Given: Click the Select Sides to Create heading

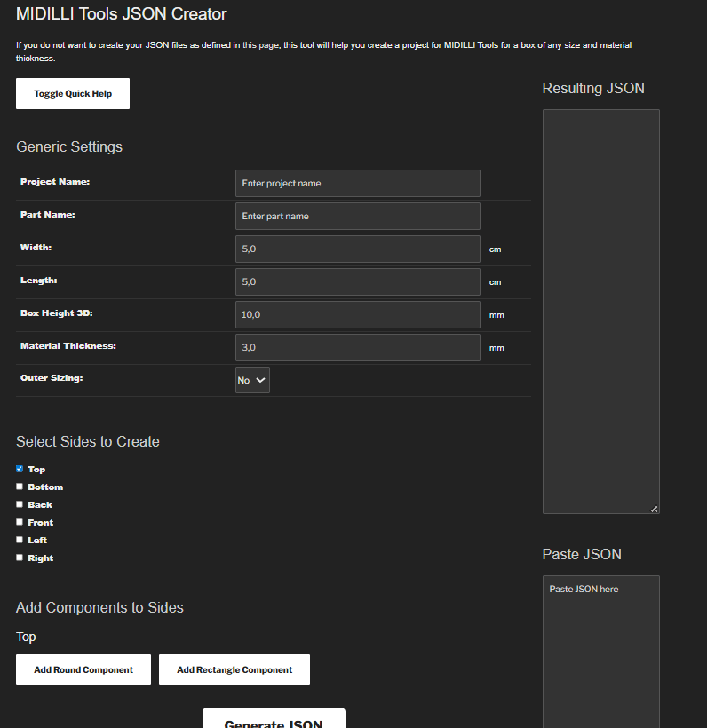Looking at the screenshot, I should [88, 441].
